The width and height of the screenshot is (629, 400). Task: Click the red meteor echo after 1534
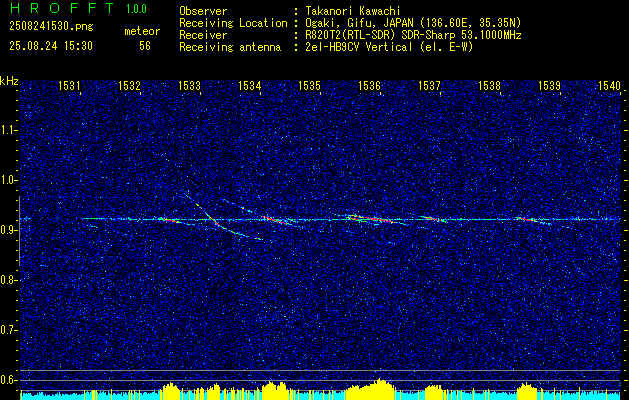(x=277, y=220)
